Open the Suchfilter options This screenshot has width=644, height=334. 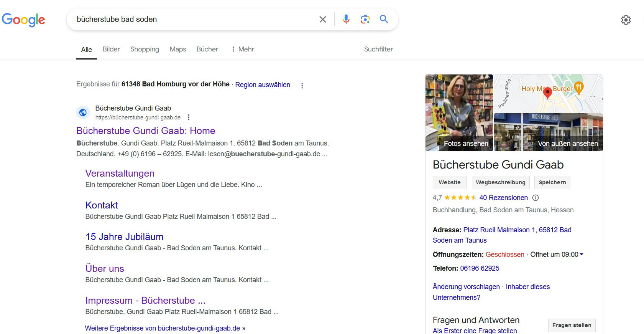(x=378, y=49)
